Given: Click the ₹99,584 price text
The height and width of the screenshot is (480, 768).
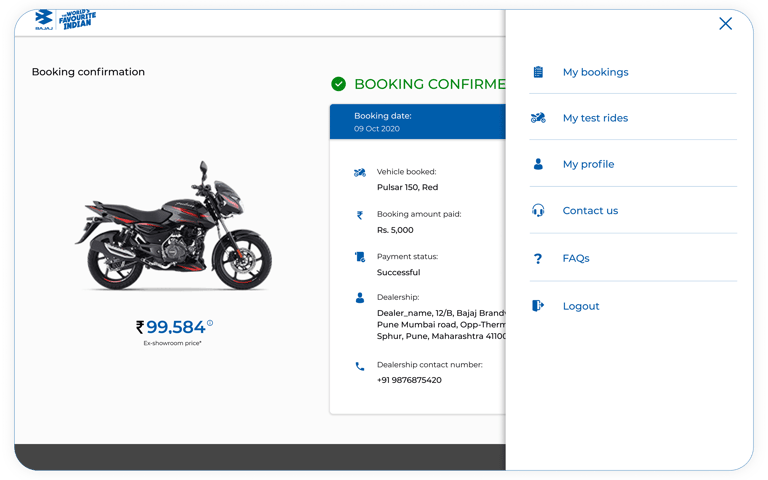Looking at the screenshot, I should tap(171, 327).
